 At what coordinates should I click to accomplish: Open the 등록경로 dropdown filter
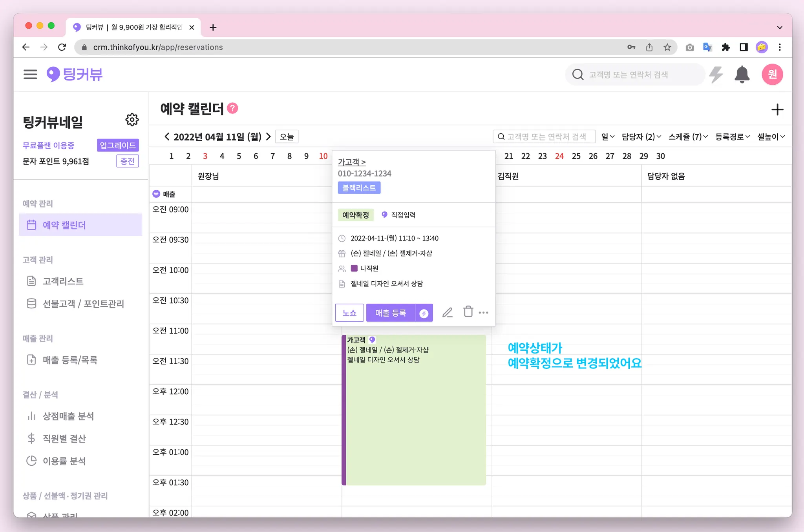tap(732, 137)
